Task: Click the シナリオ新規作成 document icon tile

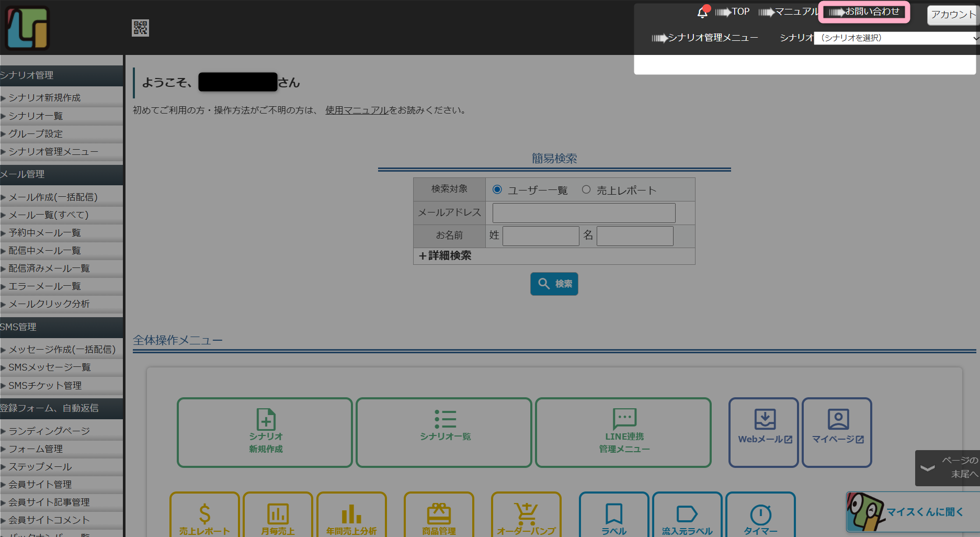Action: [x=265, y=432]
